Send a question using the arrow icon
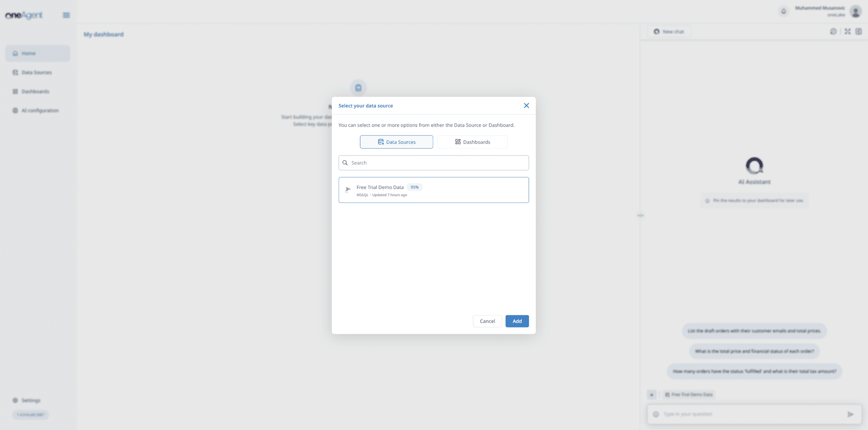This screenshot has height=430, width=868. tap(851, 414)
